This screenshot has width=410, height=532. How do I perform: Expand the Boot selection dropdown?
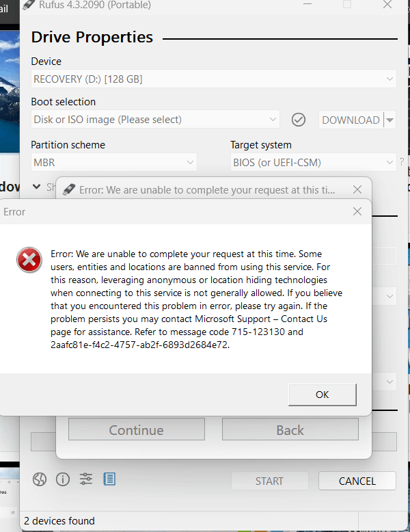155,120
